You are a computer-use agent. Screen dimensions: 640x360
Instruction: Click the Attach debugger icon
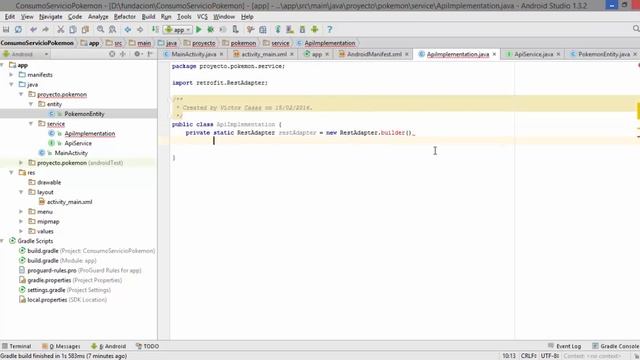tap(236, 29)
